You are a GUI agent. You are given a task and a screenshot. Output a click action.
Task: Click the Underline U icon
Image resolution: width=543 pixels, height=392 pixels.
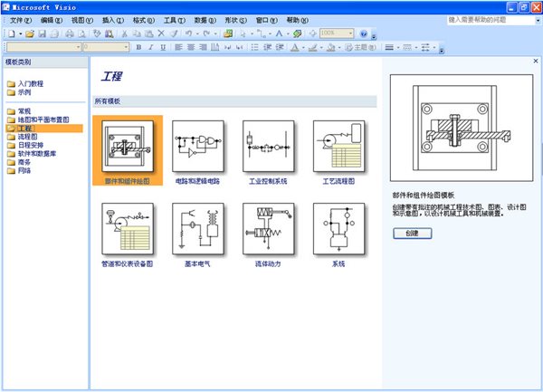(163, 47)
